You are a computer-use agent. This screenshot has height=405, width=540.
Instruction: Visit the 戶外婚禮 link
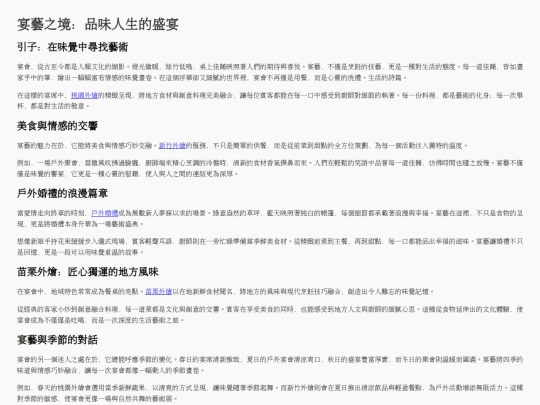click(105, 213)
